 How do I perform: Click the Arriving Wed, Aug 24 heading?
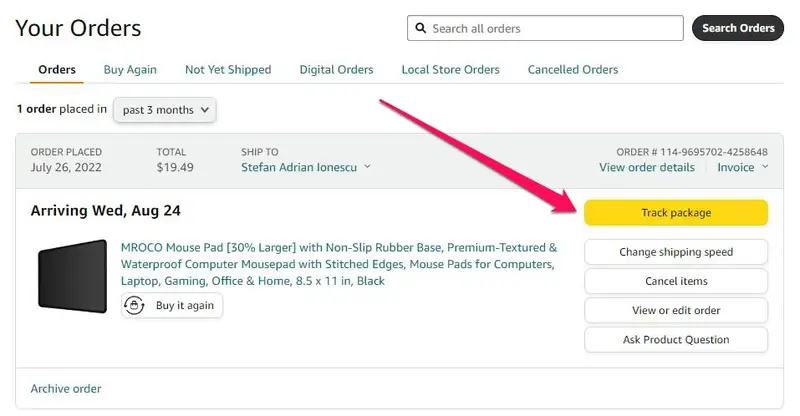[106, 211]
